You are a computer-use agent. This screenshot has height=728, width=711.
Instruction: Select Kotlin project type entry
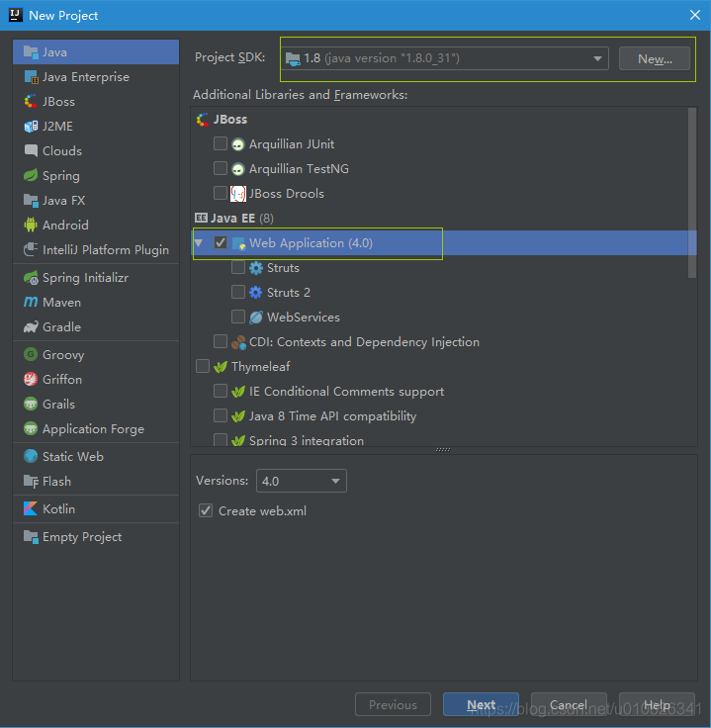click(x=96, y=508)
